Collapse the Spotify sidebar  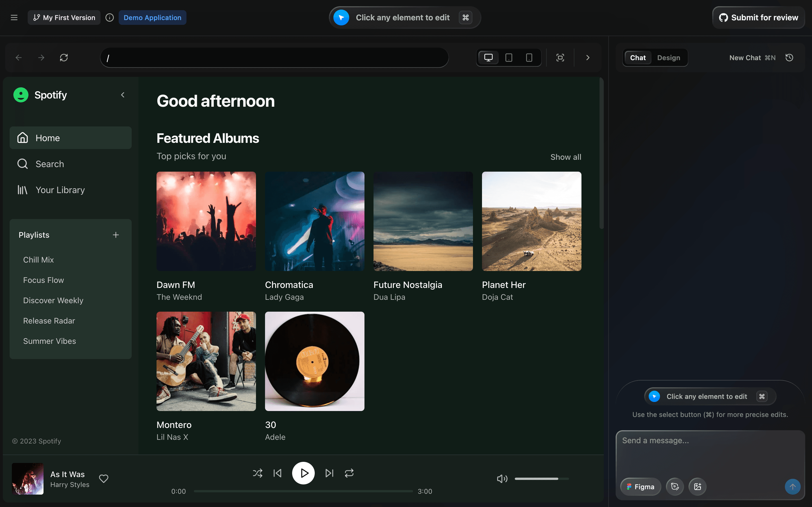123,95
